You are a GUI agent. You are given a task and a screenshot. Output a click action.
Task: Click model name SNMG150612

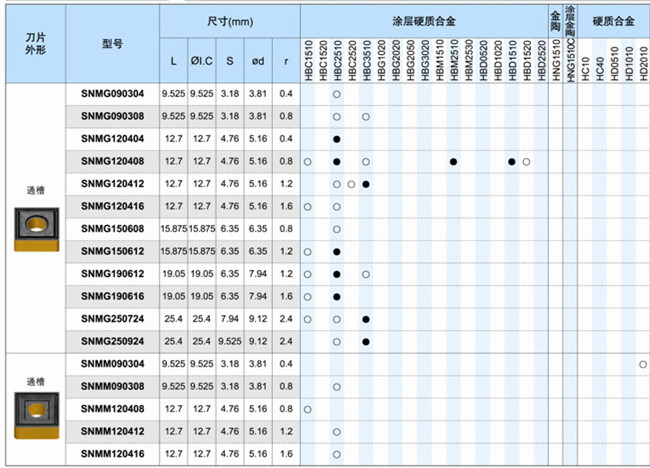[x=111, y=252]
